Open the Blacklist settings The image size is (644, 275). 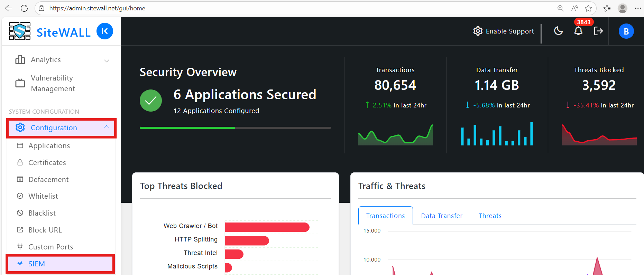pos(42,213)
